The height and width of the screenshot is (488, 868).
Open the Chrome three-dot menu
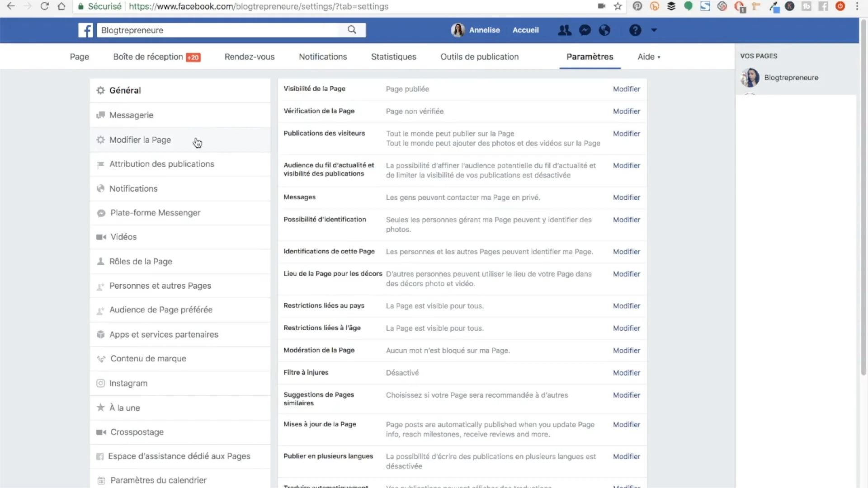click(857, 6)
